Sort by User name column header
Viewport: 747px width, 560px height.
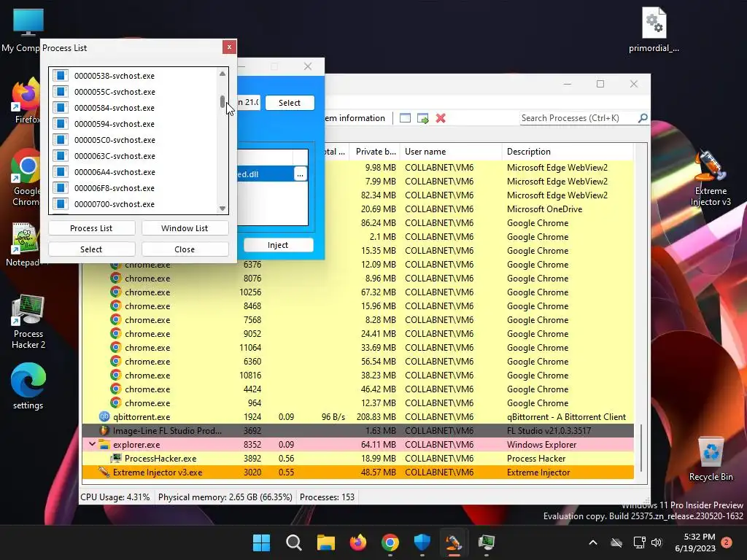click(451, 152)
